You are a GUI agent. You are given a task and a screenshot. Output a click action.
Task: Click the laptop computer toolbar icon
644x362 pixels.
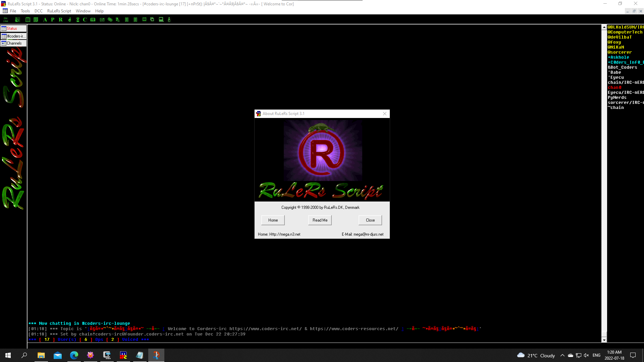[x=161, y=19]
